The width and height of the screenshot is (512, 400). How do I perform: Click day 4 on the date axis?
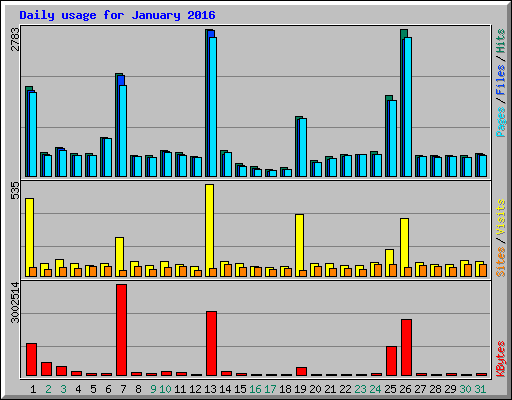coord(78,389)
